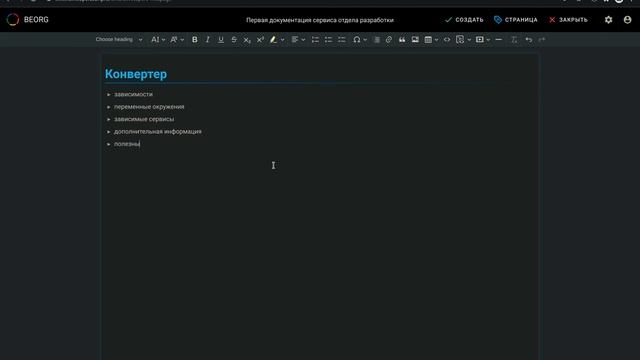Insert a bulleted list
Screen dimensions: 640x360
(328, 40)
